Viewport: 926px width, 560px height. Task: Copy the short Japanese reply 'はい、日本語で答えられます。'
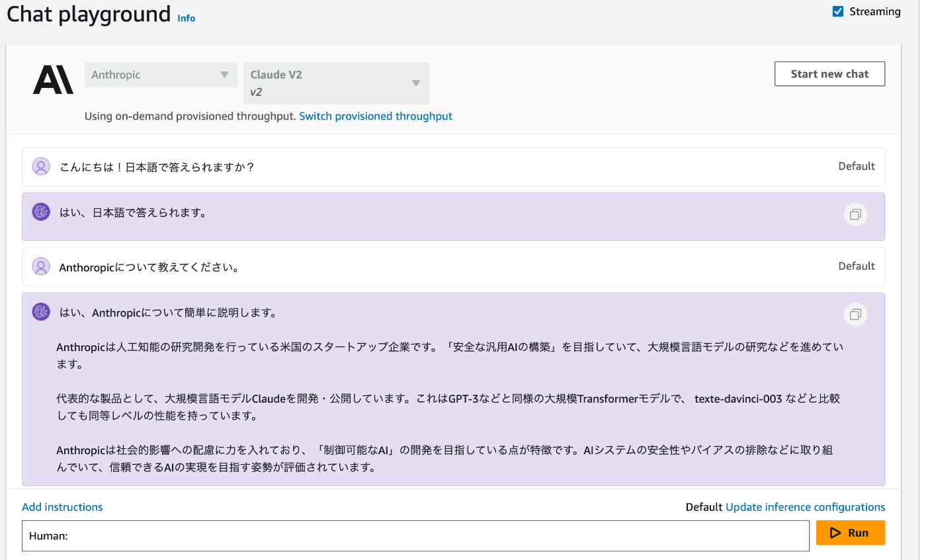click(855, 214)
